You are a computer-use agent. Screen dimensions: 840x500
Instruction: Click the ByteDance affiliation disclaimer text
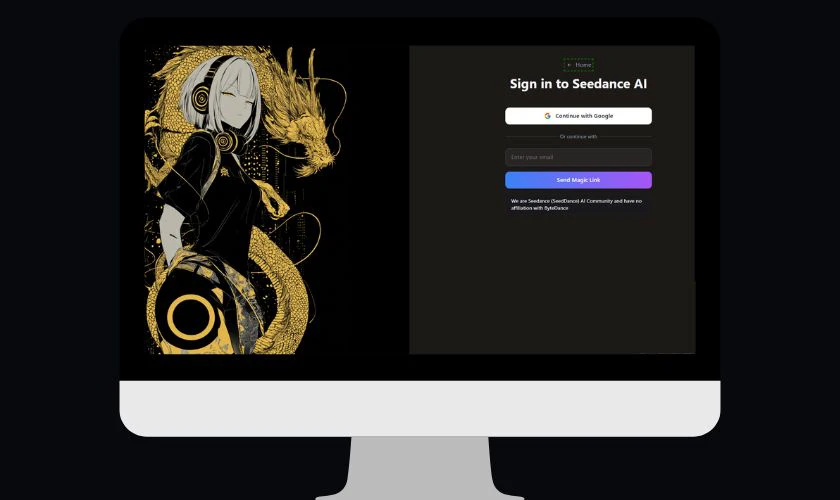[573, 204]
